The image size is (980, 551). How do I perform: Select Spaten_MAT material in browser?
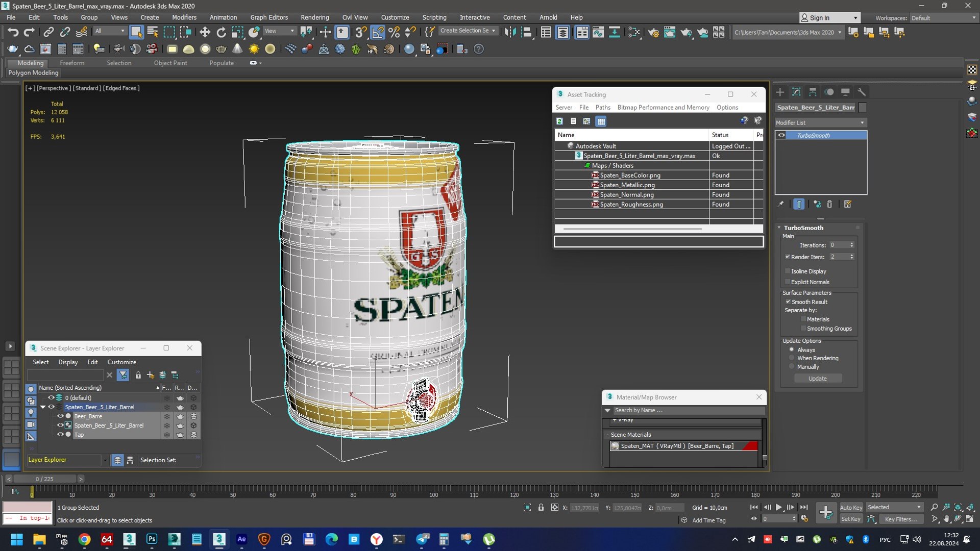click(x=683, y=446)
